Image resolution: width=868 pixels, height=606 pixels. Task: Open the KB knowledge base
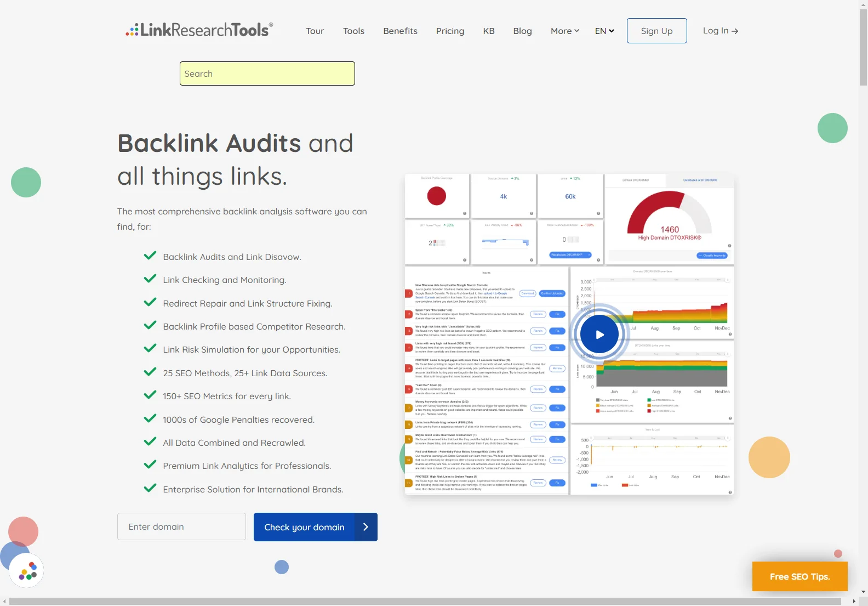(x=489, y=31)
